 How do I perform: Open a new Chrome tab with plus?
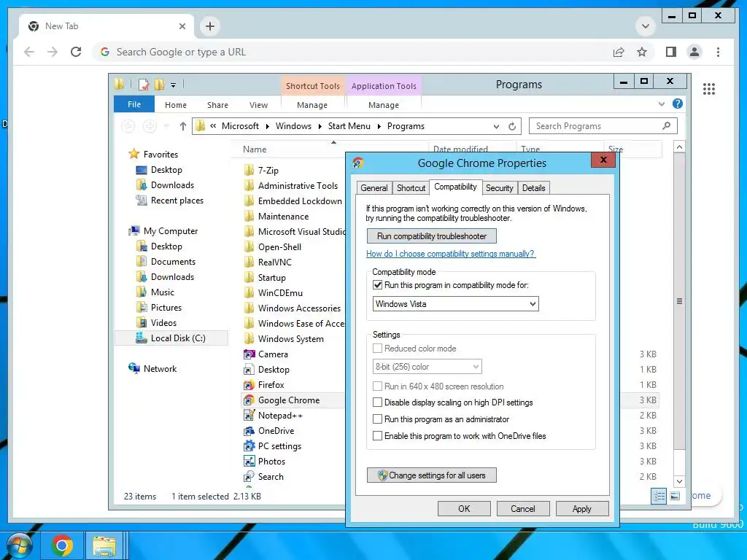[210, 26]
